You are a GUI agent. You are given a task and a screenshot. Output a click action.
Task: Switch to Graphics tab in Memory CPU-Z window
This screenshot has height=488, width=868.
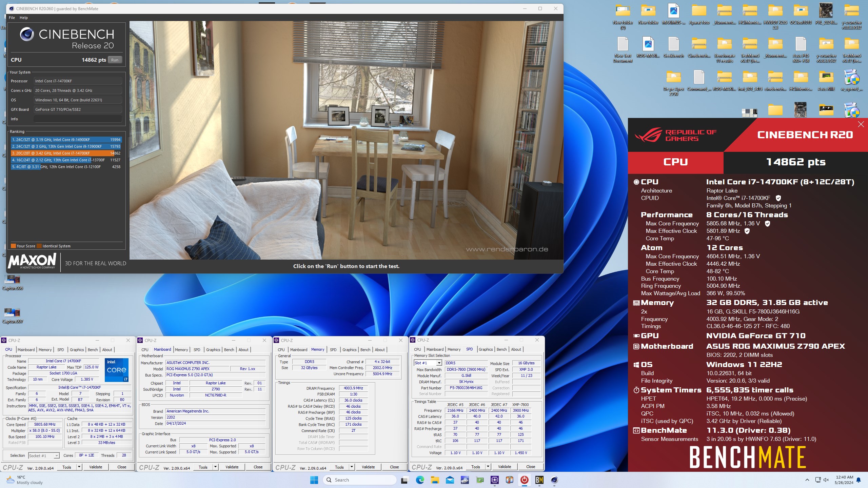coord(349,350)
